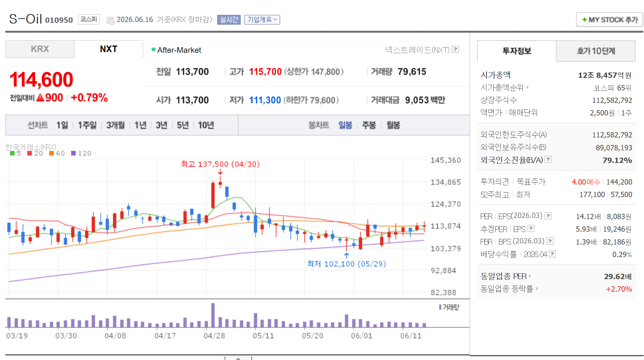Viewport: 644px width, 360px height.
Task: Click the expand arrow handle below chart
Action: [238, 358]
